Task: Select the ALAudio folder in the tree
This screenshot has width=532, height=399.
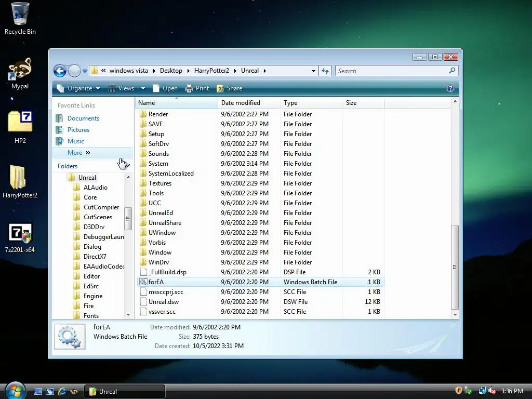Action: coord(96,187)
